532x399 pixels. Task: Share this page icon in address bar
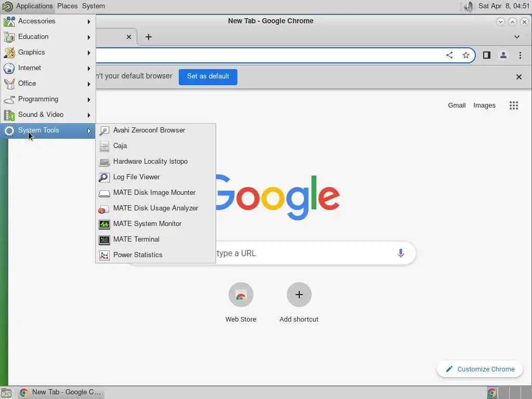449,55
